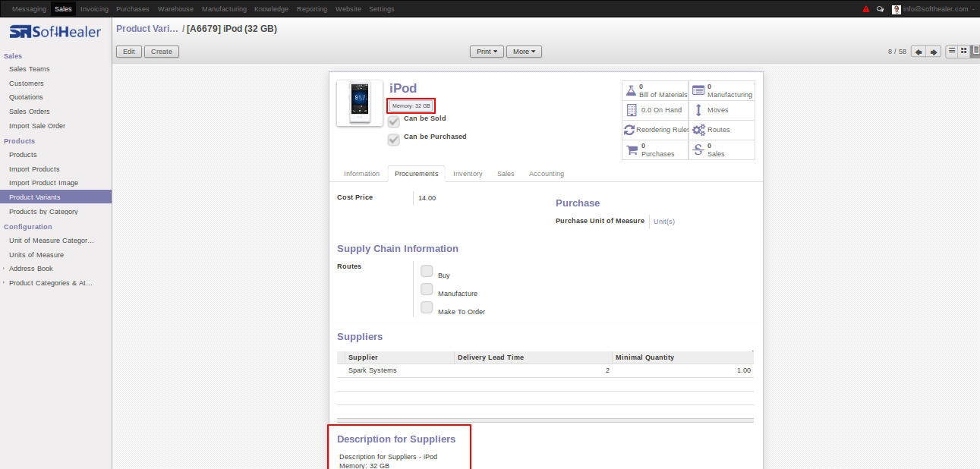Open the Manufacturing stat button
This screenshot has width=980, height=469.
tap(722, 90)
